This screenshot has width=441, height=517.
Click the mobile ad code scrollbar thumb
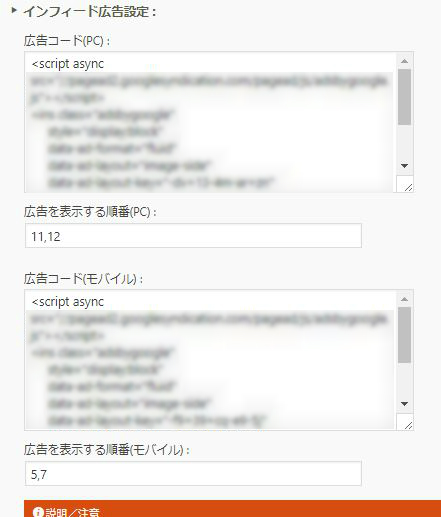tap(405, 335)
